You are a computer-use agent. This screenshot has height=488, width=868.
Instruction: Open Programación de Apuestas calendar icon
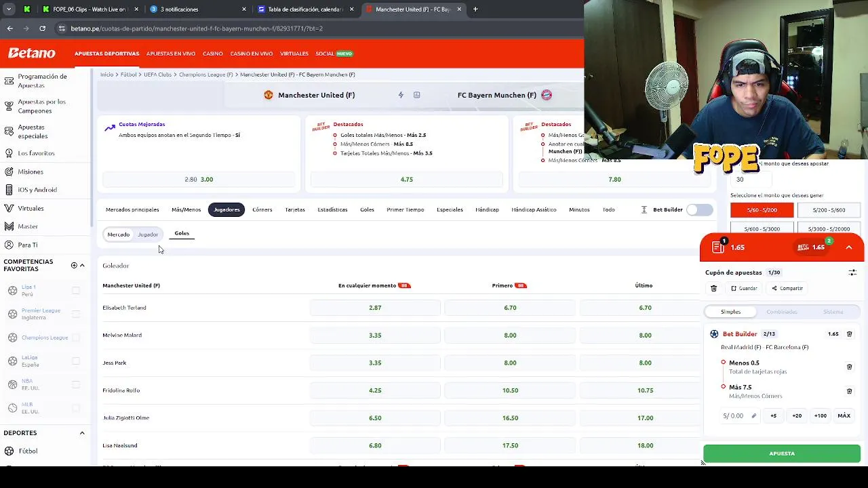tap(9, 81)
